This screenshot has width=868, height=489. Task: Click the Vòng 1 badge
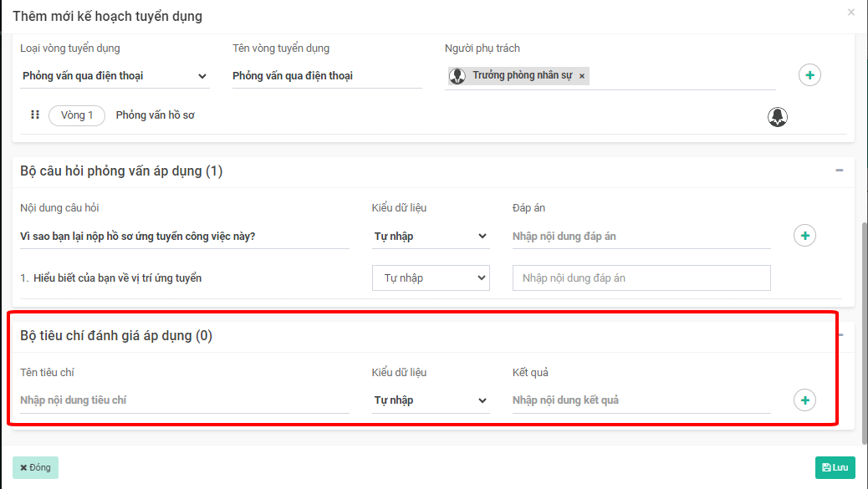77,115
